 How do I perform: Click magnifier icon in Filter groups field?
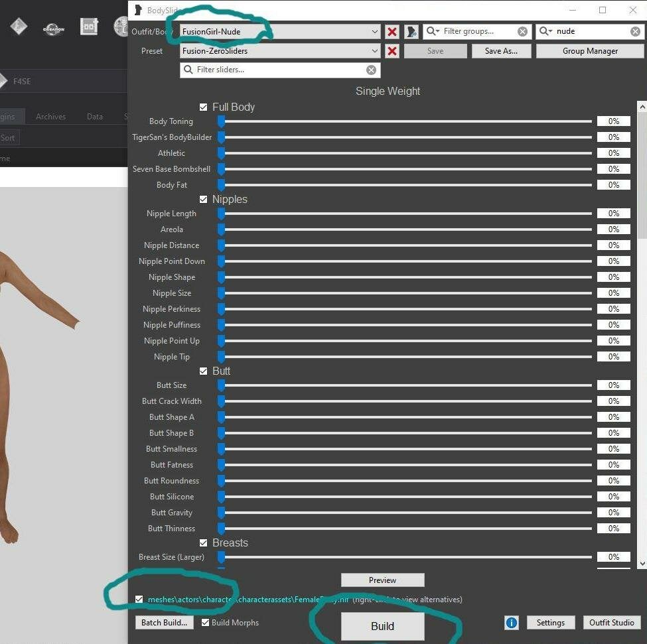point(433,31)
